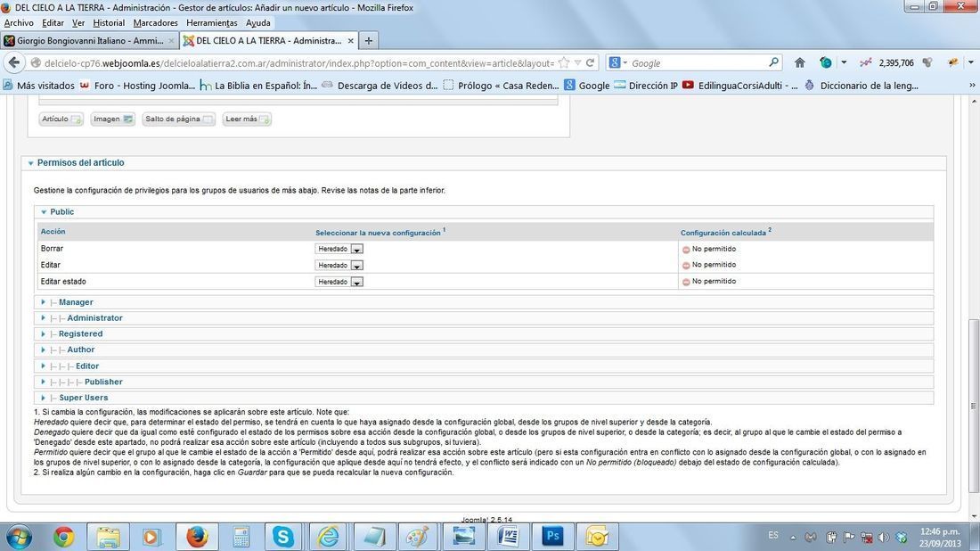Screen dimensions: 980x551
Task: Click the page vertical scrollbar thumb
Action: (973, 404)
